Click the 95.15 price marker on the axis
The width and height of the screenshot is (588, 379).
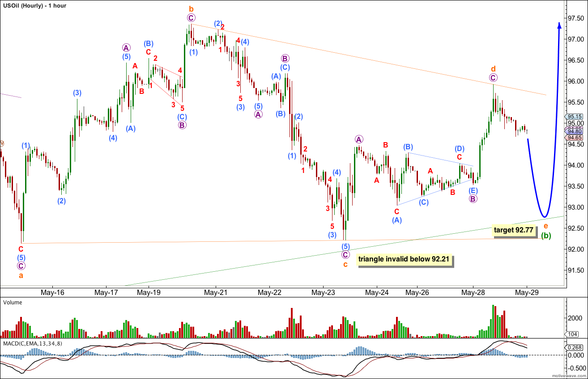575,116
